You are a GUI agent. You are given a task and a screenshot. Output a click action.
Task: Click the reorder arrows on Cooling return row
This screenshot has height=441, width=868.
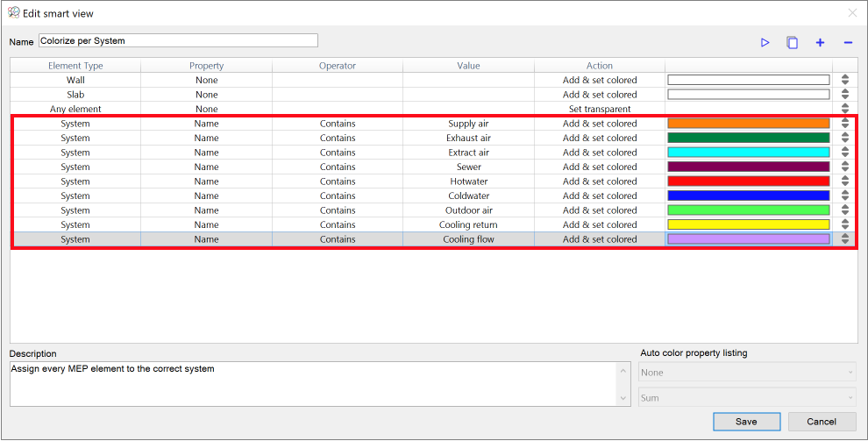[x=844, y=224]
